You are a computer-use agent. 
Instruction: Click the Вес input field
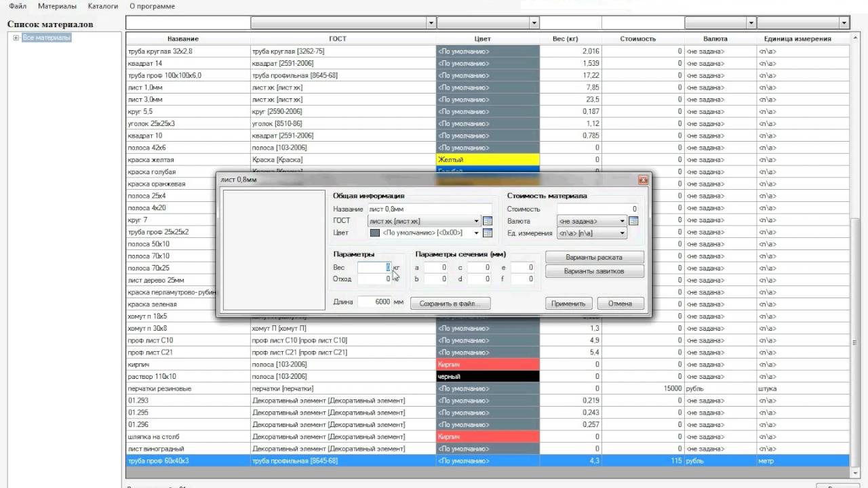(374, 268)
